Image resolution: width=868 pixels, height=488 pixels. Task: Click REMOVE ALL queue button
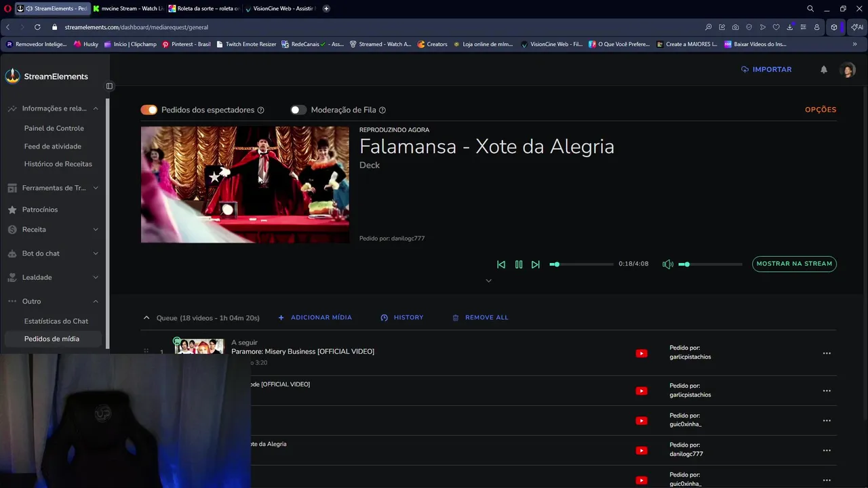(x=480, y=317)
